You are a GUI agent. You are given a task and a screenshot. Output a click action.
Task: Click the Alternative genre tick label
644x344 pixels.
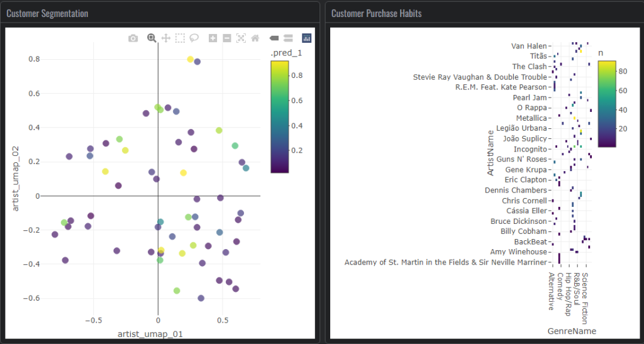tap(552, 291)
